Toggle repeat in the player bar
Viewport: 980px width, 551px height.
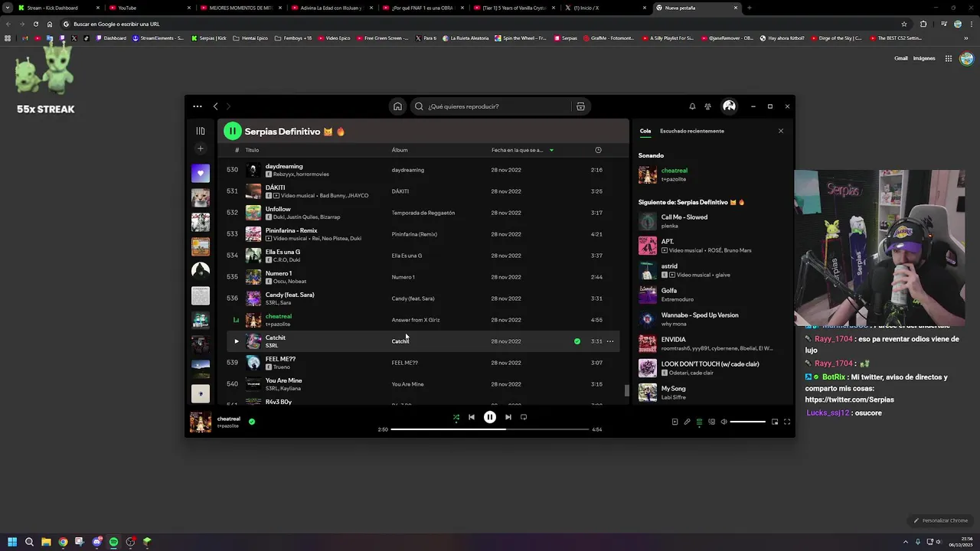[524, 417]
